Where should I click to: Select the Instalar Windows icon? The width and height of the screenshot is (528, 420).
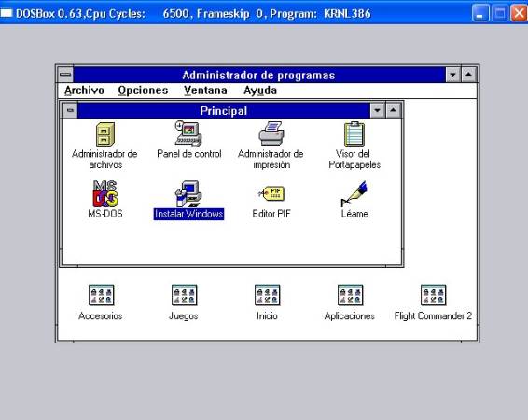[x=188, y=193]
